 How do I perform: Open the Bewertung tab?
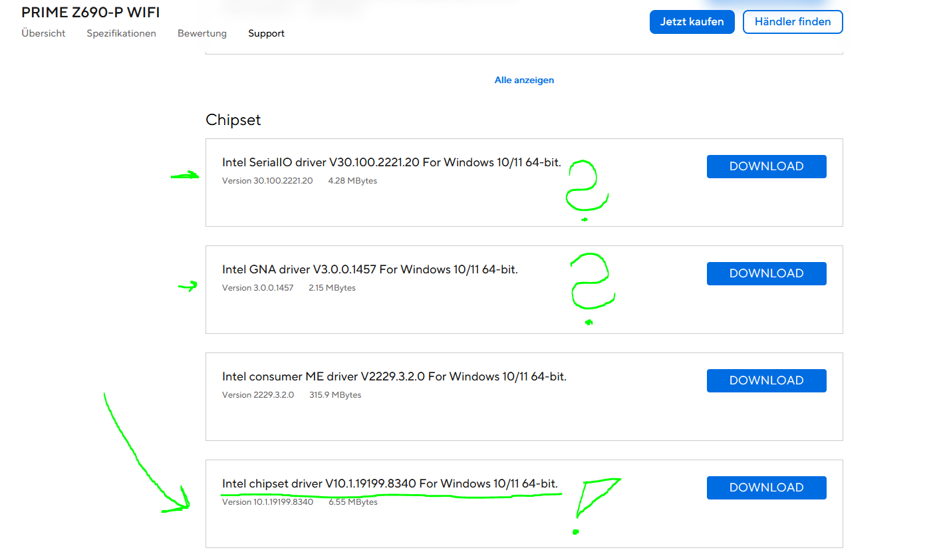tap(202, 33)
